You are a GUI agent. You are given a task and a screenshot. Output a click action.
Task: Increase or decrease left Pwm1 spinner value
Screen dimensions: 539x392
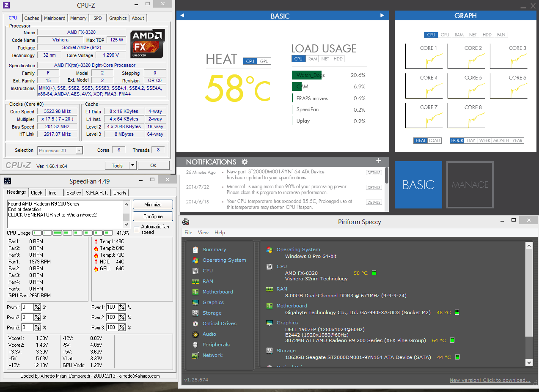point(37,307)
